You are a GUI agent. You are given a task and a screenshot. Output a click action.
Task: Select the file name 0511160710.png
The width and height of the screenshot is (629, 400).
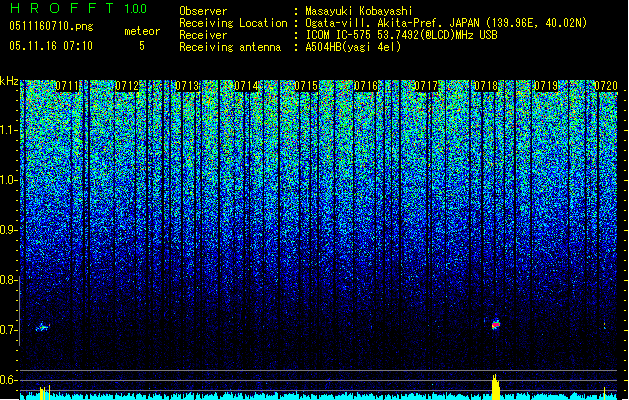coord(51,27)
